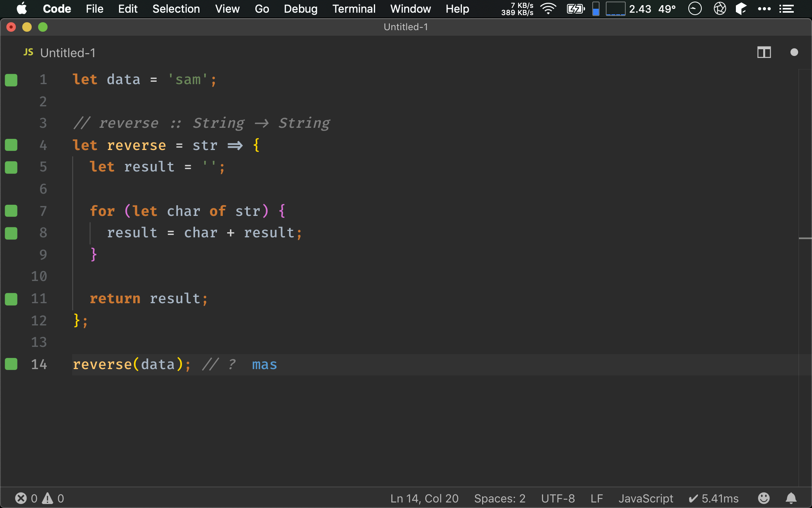Open the feedback smiley icon

click(764, 498)
